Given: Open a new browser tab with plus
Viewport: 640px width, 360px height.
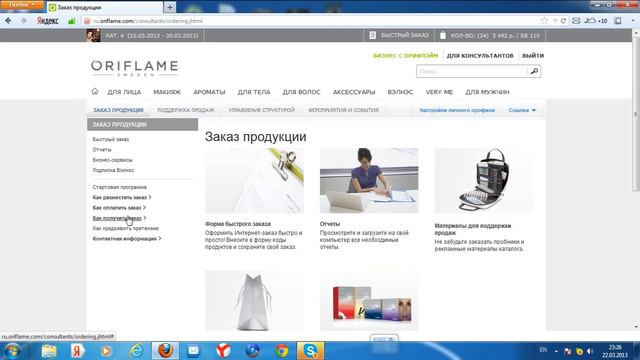Looking at the screenshot, I should (170, 7).
